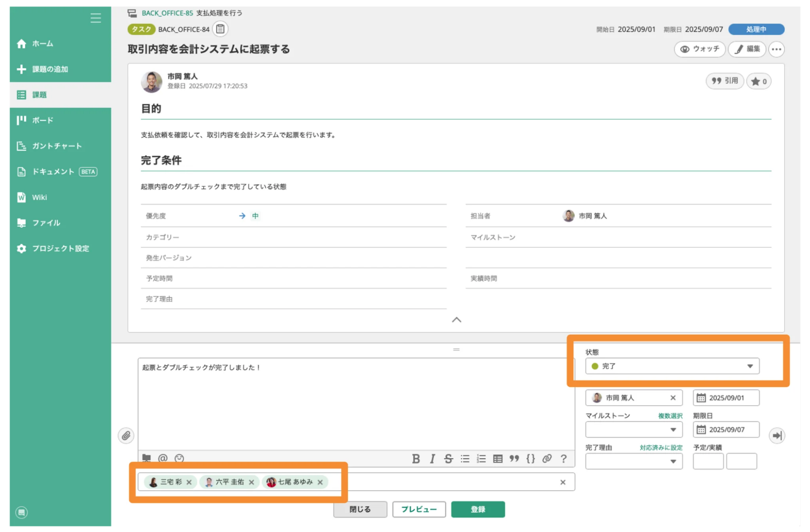Click the estimated hours input field
The image size is (810, 532).
(708, 461)
